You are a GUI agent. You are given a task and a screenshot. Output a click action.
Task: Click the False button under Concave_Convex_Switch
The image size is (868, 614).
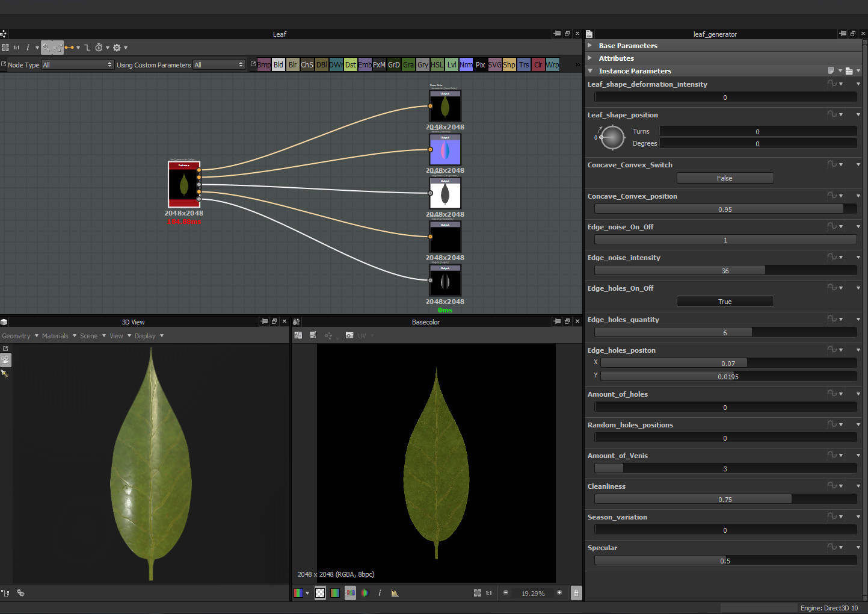tap(725, 178)
